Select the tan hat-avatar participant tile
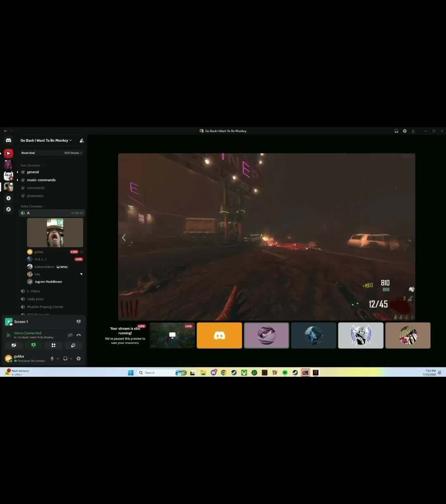The height and width of the screenshot is (504, 446). [408, 335]
